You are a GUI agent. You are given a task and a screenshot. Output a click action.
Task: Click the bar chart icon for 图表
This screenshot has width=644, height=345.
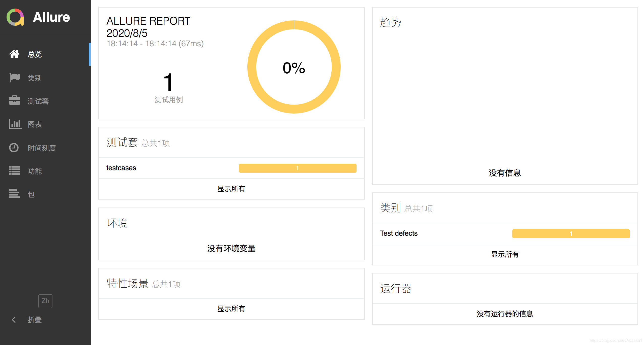(x=15, y=124)
